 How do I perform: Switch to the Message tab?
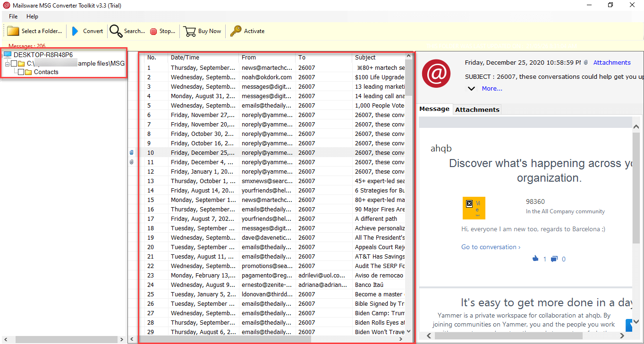point(434,109)
